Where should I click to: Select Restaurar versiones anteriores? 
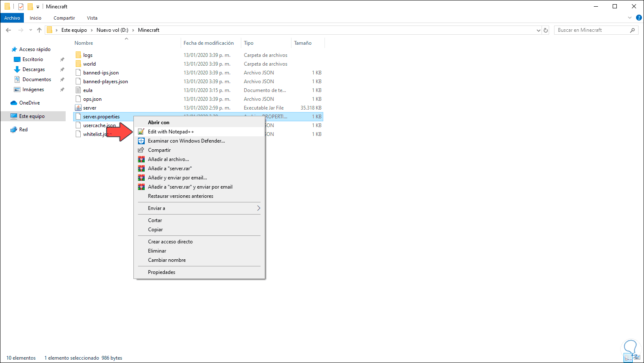click(199, 196)
